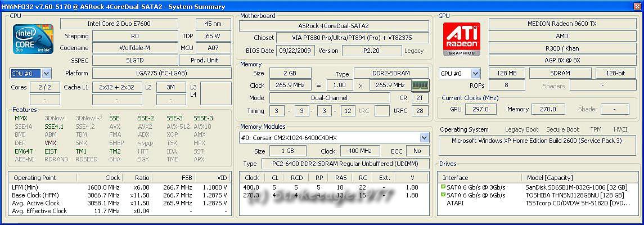
Task: Click the AVX-512 feature label
Action: [x=178, y=127]
